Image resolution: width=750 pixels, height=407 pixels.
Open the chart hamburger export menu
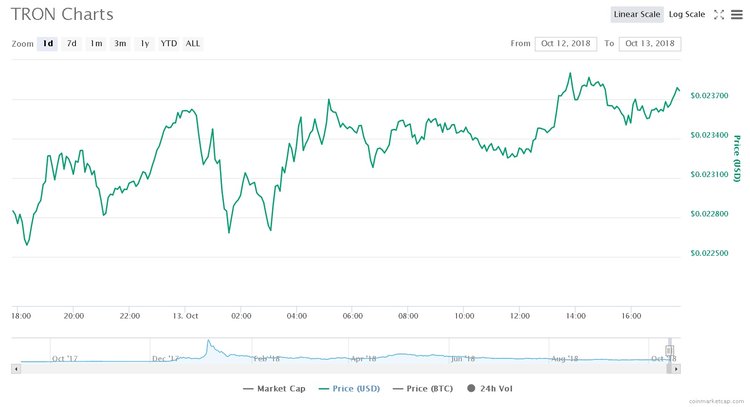pos(738,15)
